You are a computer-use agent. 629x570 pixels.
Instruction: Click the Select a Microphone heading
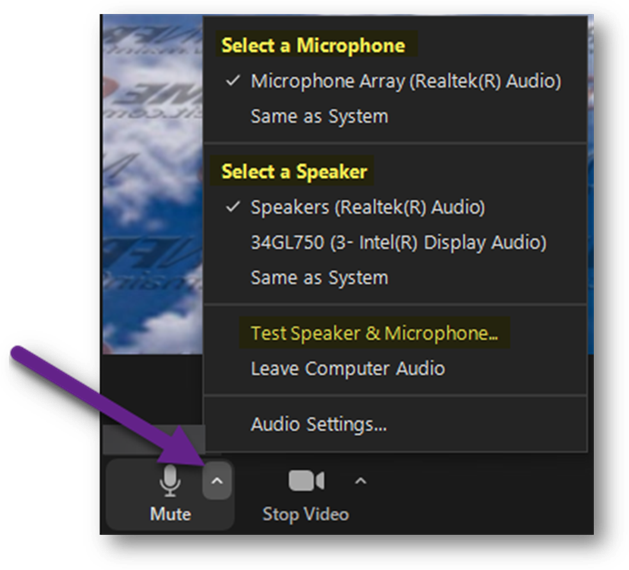(x=313, y=45)
